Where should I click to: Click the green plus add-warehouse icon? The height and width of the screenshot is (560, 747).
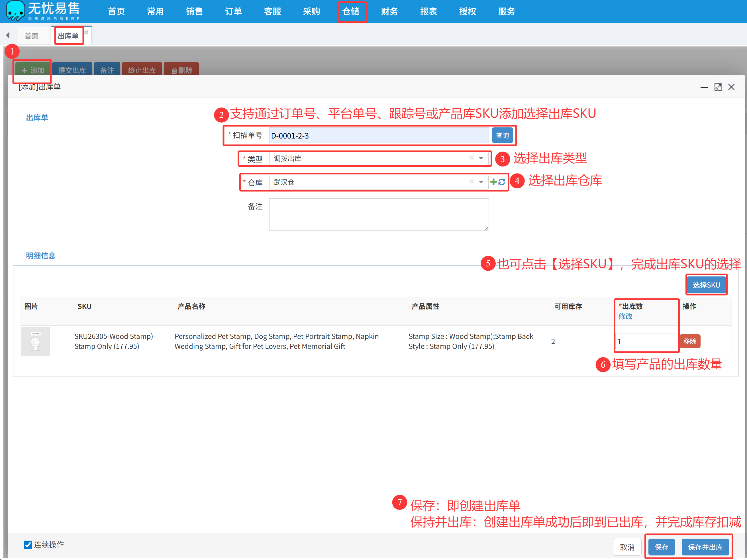point(493,182)
